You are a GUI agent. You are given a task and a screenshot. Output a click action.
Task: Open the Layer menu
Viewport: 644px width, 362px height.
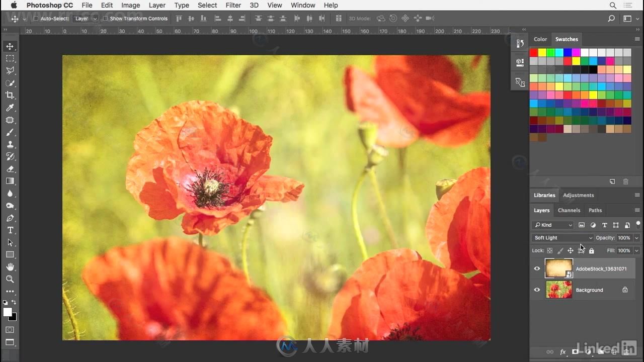pos(157,5)
